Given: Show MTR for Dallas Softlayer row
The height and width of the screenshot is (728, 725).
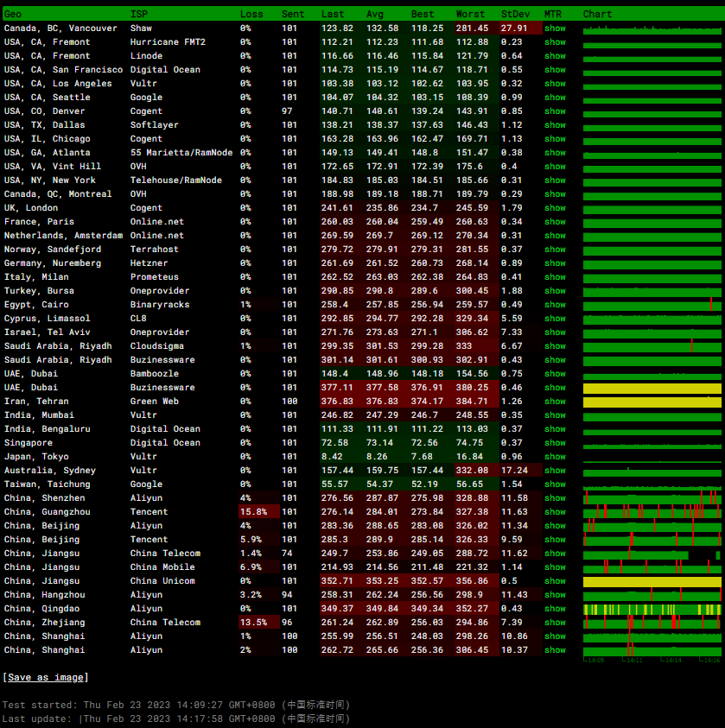Looking at the screenshot, I should [x=555, y=125].
